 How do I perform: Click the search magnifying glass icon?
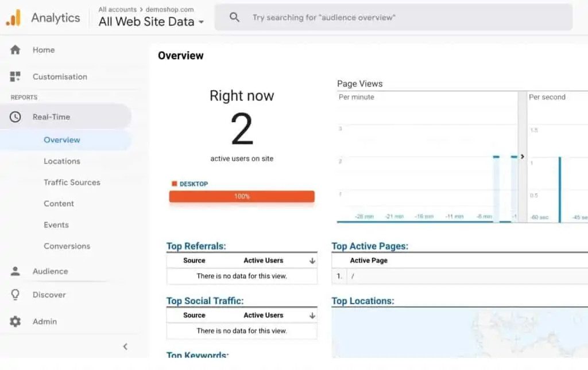(234, 17)
